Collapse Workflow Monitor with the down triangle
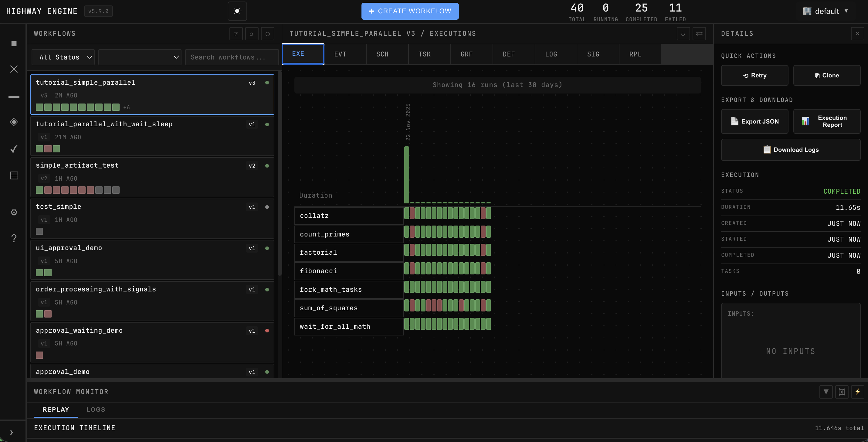The height and width of the screenshot is (442, 868). pyautogui.click(x=826, y=391)
